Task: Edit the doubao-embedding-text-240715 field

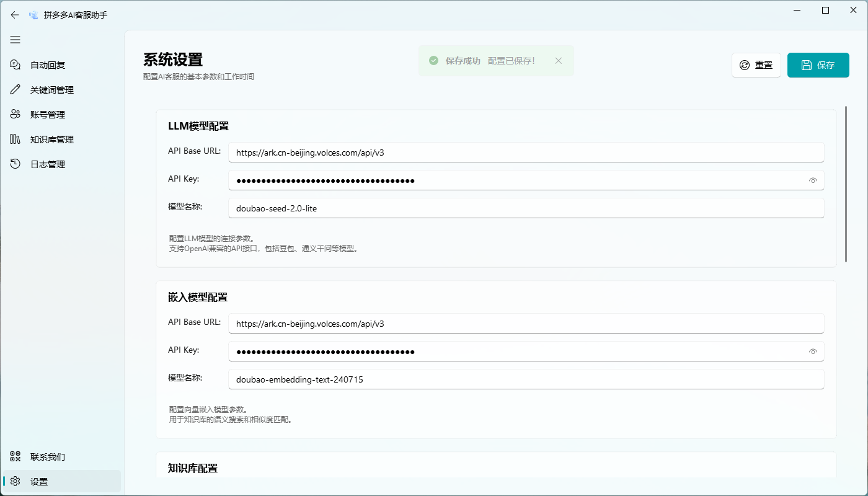Action: pyautogui.click(x=526, y=379)
